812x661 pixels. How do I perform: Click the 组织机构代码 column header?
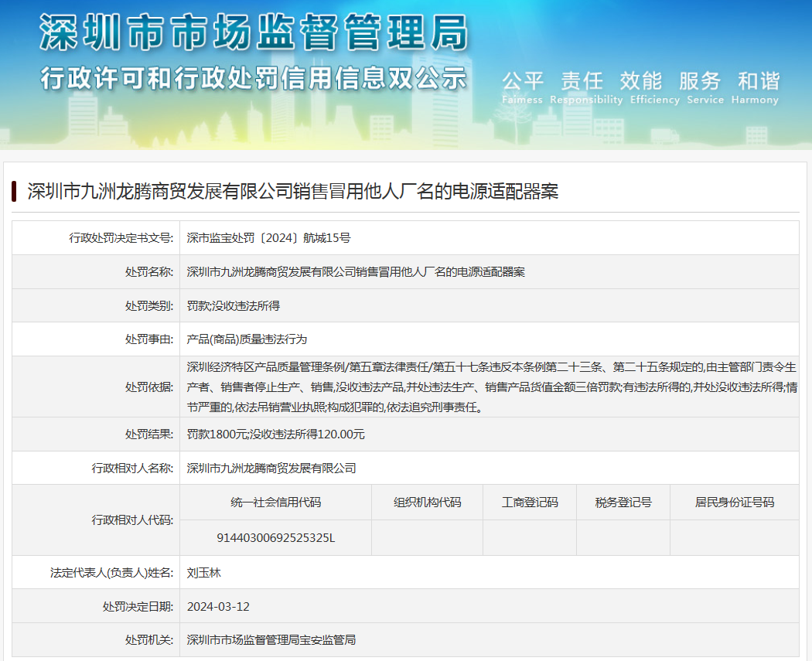click(427, 503)
